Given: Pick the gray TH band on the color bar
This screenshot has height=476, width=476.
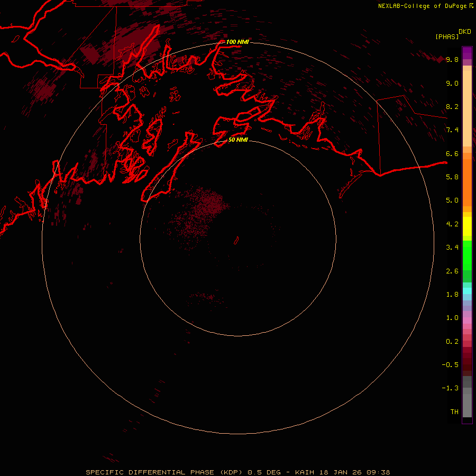Looking at the screenshot, I should point(467,406).
